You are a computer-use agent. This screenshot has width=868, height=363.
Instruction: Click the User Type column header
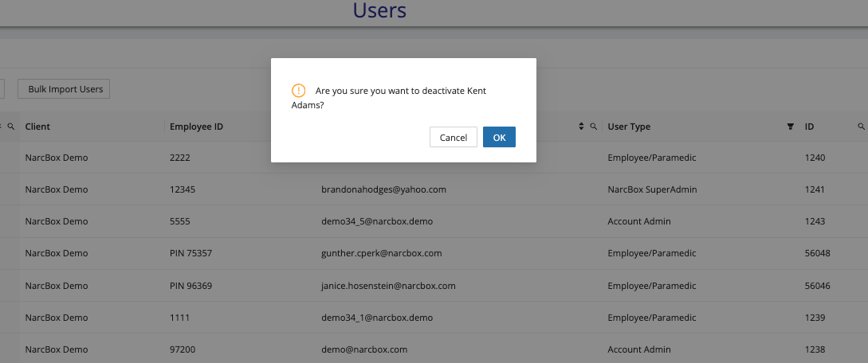[629, 127]
